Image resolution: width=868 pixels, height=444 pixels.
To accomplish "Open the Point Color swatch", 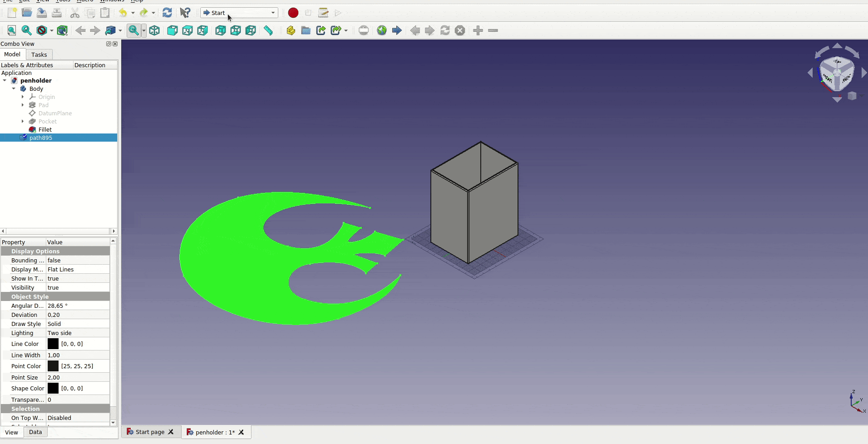I will click(x=53, y=366).
